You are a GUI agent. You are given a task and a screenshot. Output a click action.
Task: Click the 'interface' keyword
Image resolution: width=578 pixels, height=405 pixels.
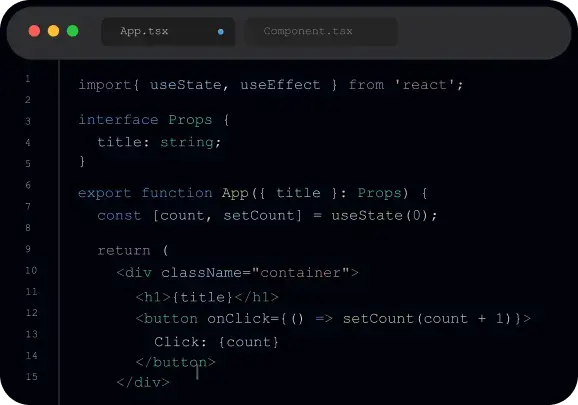pyautogui.click(x=118, y=120)
